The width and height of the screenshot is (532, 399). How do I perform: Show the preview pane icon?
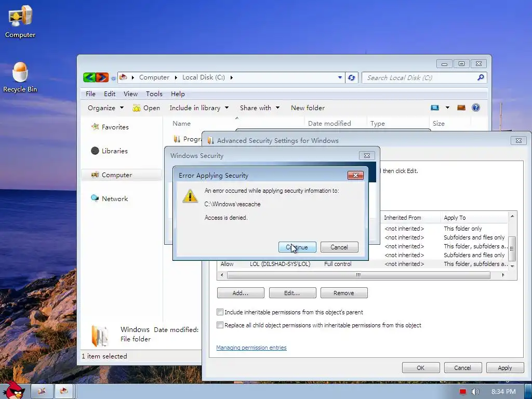pyautogui.click(x=461, y=108)
